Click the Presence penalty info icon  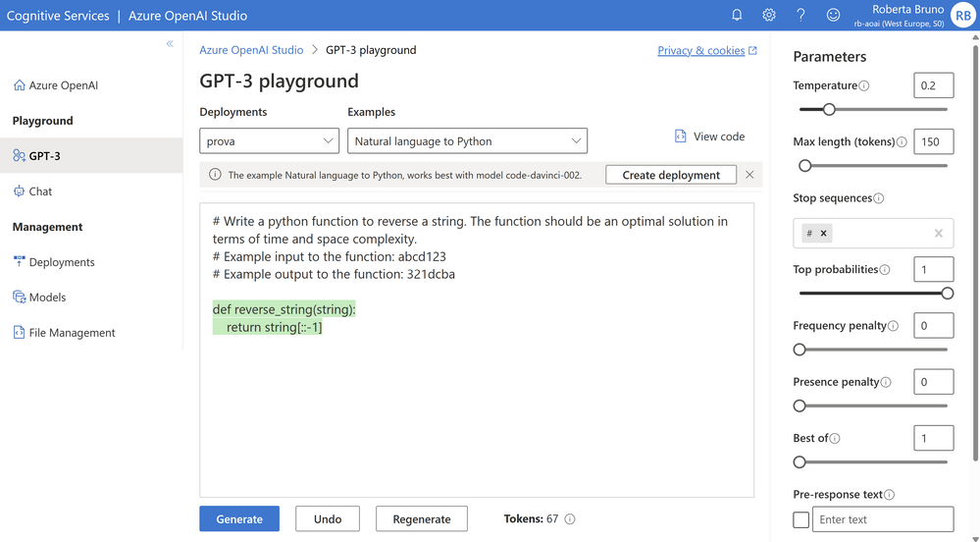(886, 382)
